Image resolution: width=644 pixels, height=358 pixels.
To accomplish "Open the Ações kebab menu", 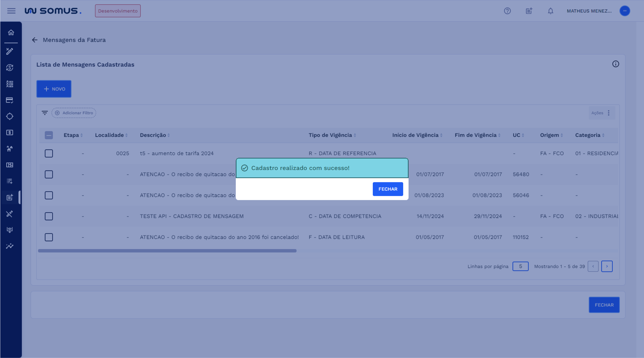I will (x=609, y=113).
